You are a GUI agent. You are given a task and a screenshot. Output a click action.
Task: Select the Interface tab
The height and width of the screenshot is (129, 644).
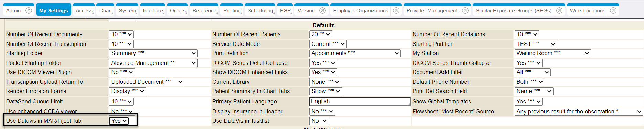153,11
